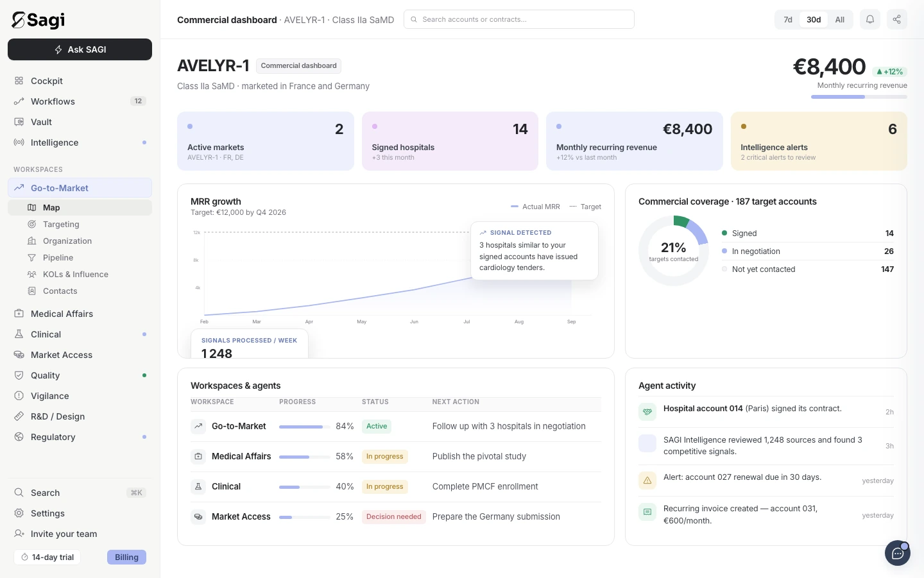This screenshot has width=924, height=578.
Task: Click the Active status badge for Go-to-Market
Action: 377,427
